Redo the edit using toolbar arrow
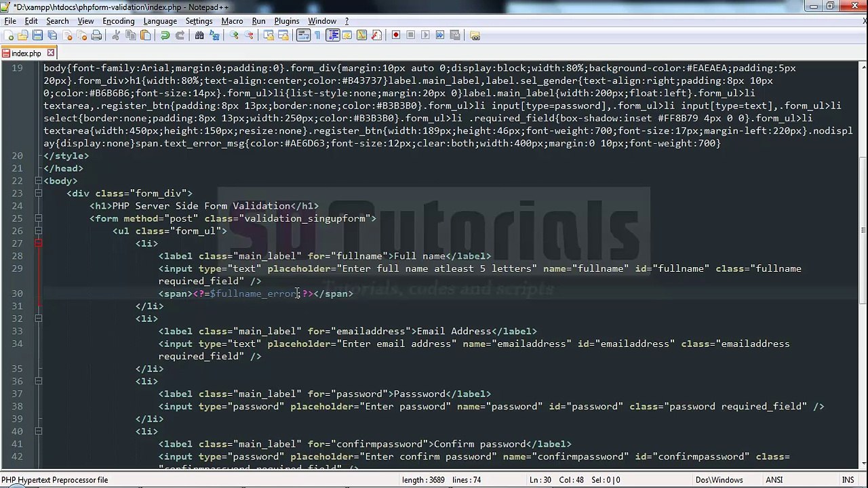The width and height of the screenshot is (868, 488). click(x=180, y=35)
